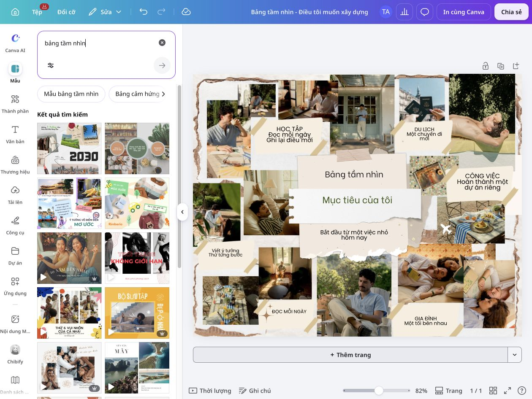Open the Tệp menu
Image resolution: width=532 pixels, height=399 pixels.
37,12
